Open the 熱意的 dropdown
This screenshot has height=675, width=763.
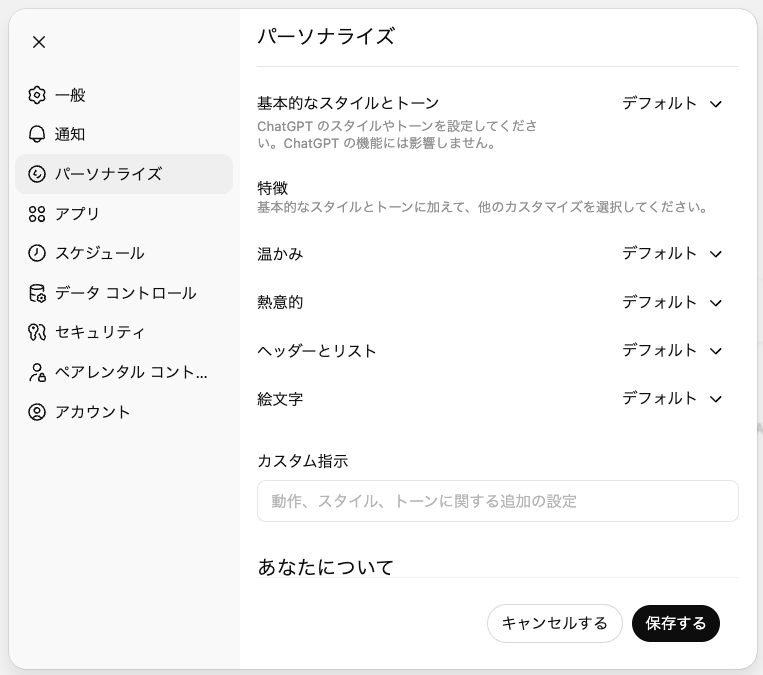(671, 302)
